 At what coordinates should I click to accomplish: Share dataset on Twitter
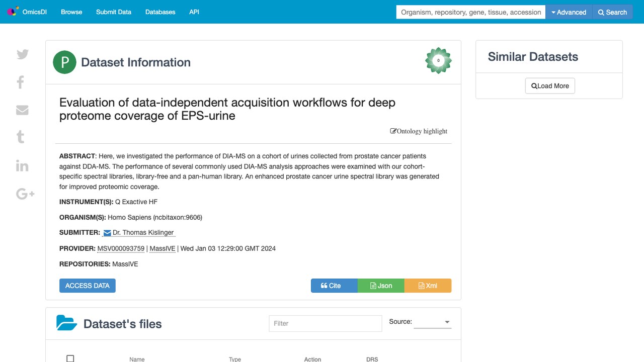click(x=23, y=54)
